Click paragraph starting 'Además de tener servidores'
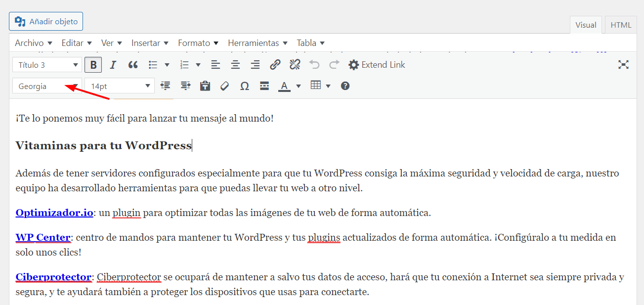This screenshot has width=644, height=305. (317, 180)
